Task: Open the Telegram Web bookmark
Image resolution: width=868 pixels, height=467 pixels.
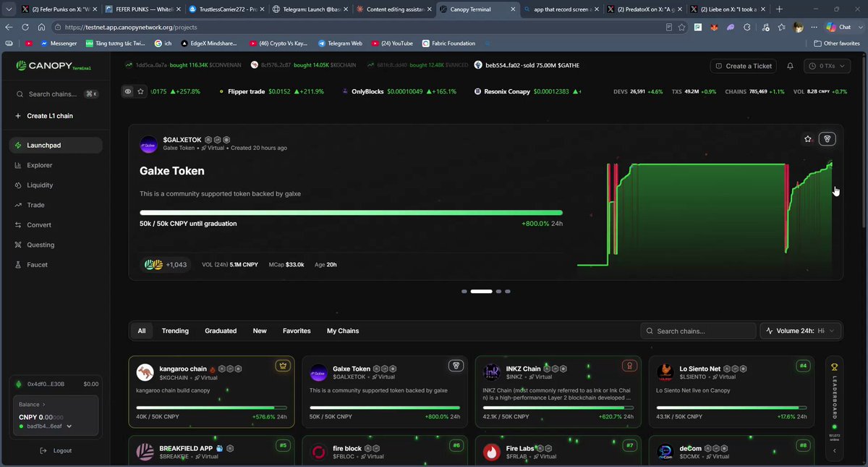Action: tap(340, 43)
